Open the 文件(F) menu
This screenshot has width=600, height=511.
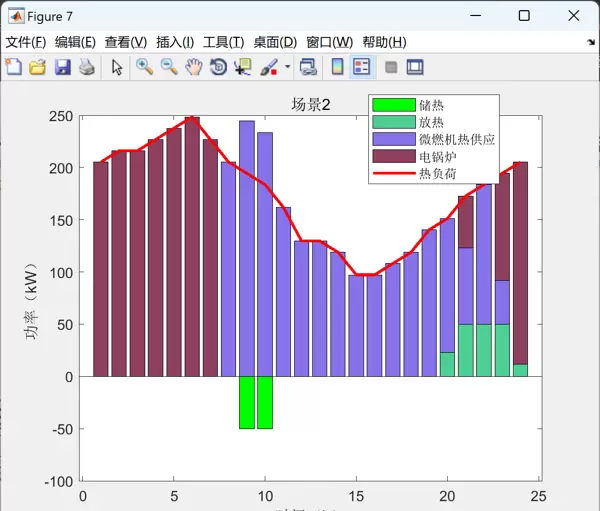(x=26, y=42)
